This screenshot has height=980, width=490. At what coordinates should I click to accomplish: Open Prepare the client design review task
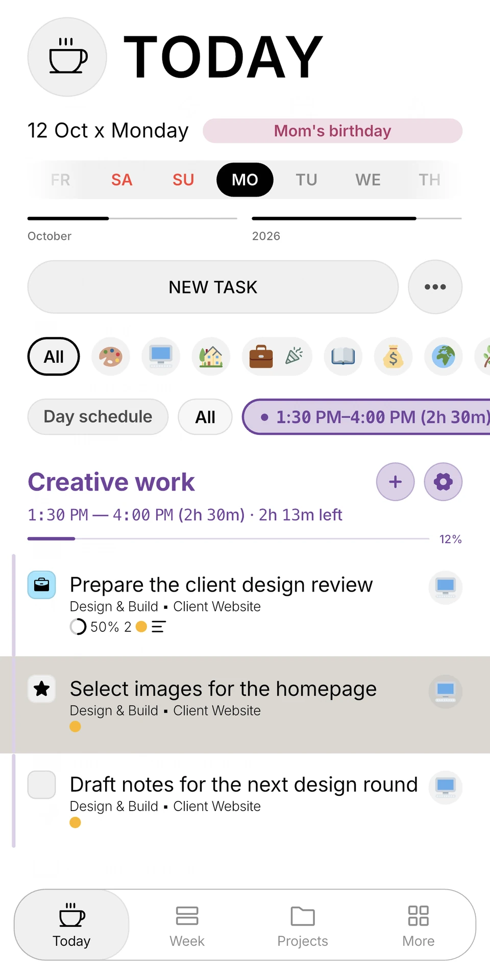tap(221, 584)
